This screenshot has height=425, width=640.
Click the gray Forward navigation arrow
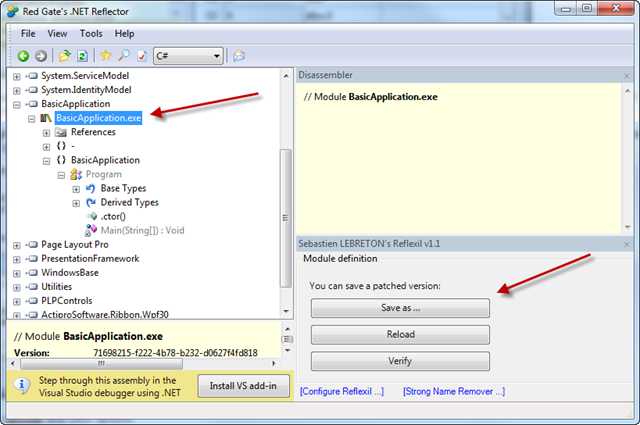click(x=41, y=56)
